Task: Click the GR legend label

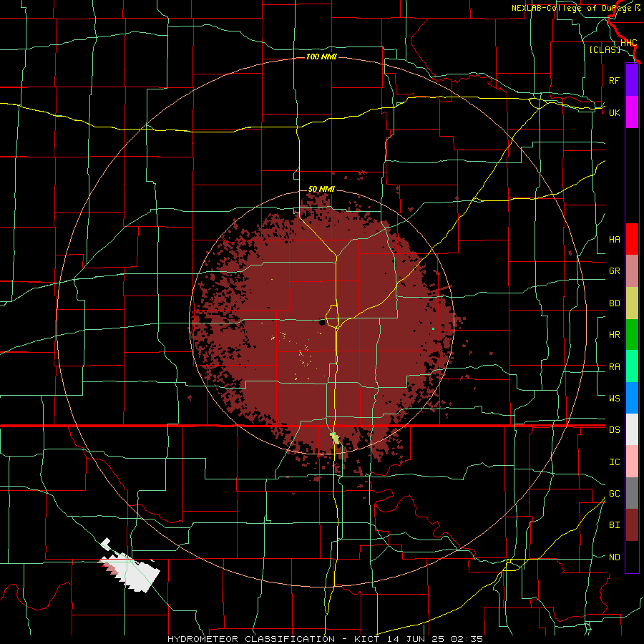Action: tap(614, 271)
